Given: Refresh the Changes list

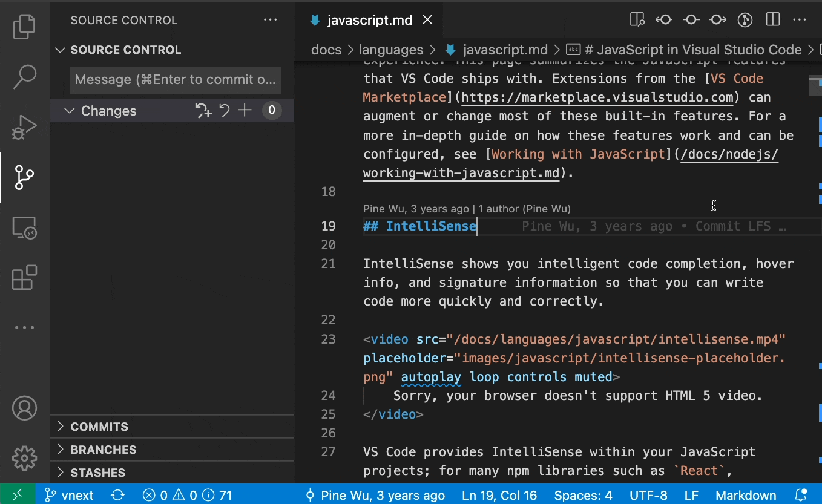Looking at the screenshot, I should point(203,110).
